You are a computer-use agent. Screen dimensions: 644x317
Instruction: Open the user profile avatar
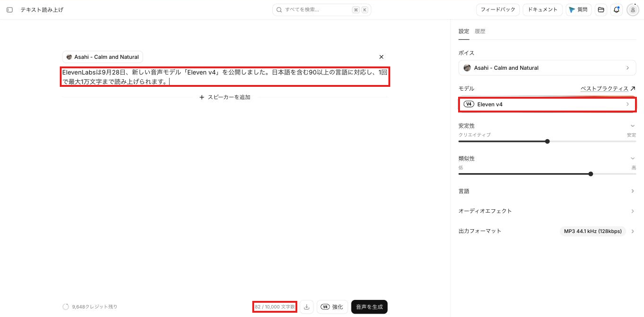tap(633, 9)
